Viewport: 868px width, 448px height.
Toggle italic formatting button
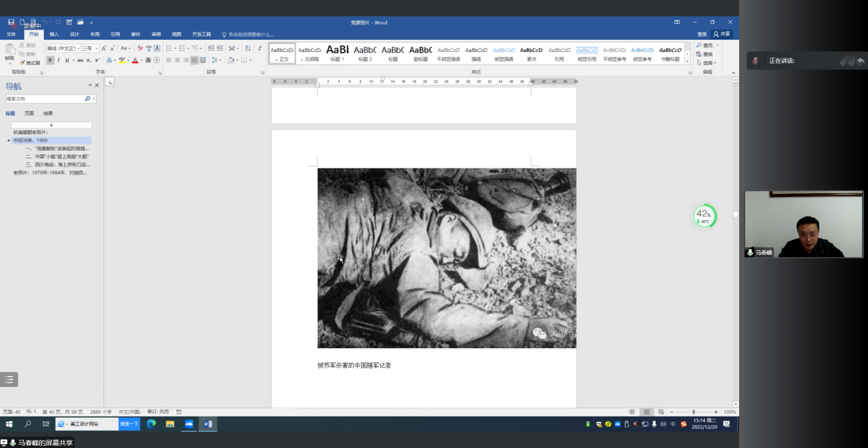58,60
